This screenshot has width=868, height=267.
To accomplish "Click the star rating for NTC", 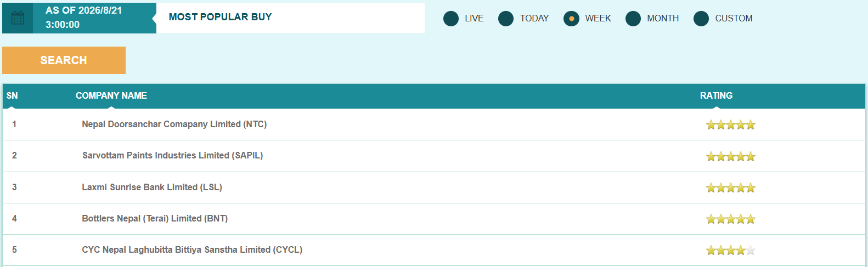I will 731,125.
